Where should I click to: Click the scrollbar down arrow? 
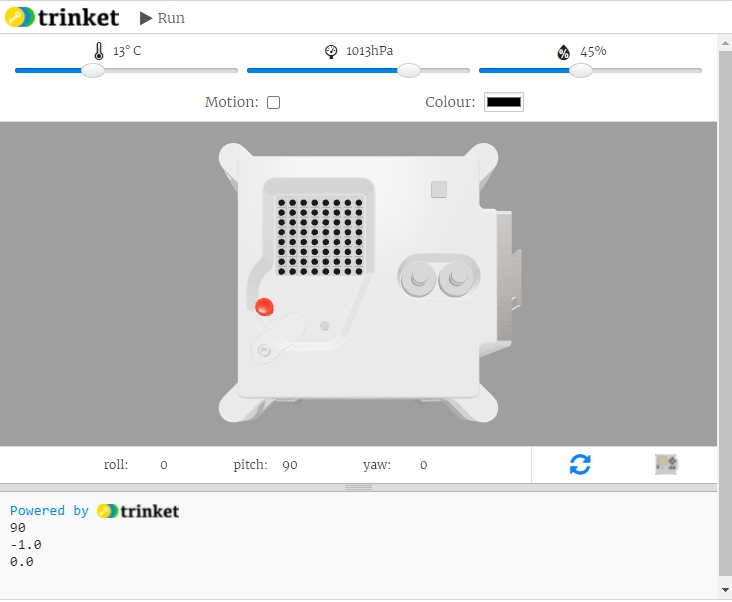725,590
